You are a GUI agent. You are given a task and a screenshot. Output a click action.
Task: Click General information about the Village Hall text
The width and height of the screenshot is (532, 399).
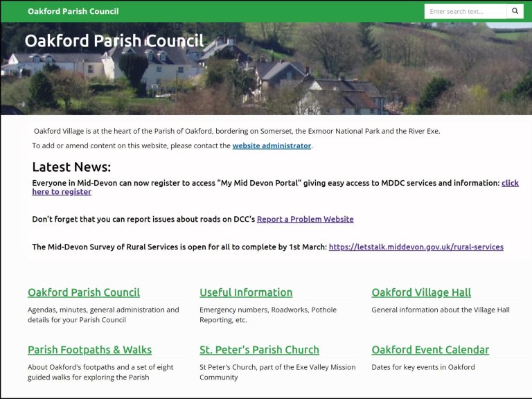[x=441, y=310]
